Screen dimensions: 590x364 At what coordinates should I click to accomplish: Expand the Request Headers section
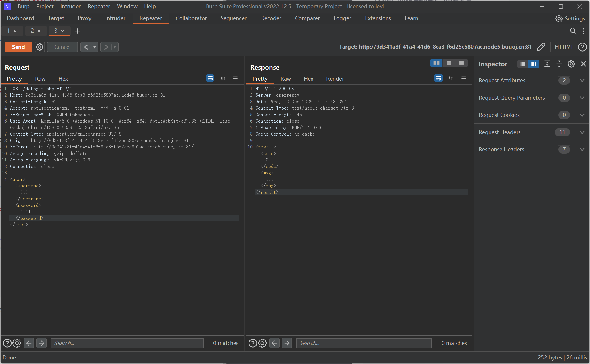click(582, 132)
